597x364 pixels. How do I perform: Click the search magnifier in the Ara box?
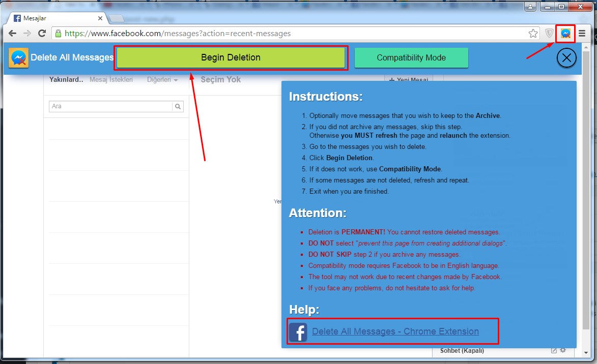178,107
